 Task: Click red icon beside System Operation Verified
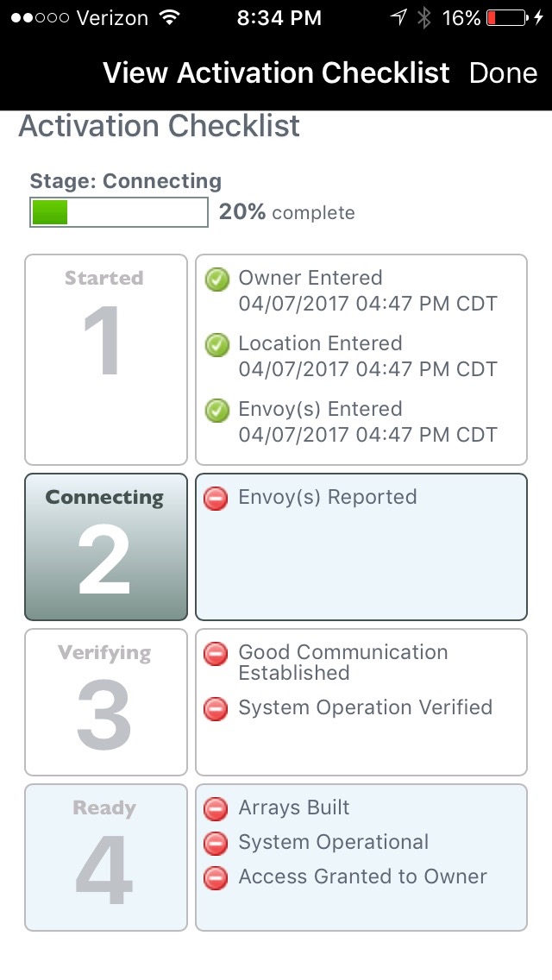(216, 709)
